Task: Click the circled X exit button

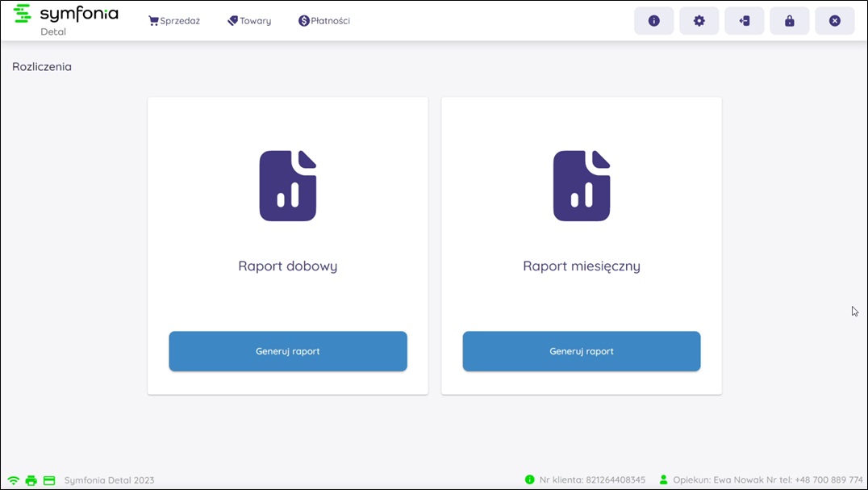Action: [x=835, y=21]
